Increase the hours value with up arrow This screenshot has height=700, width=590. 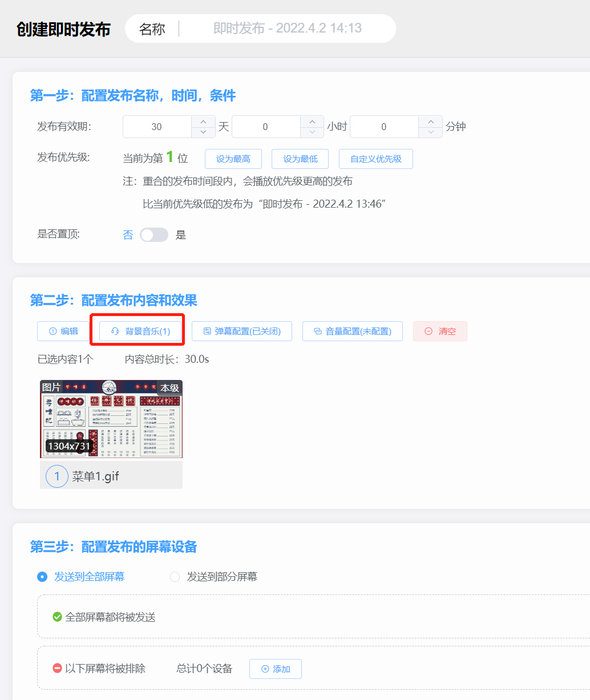[x=312, y=122]
